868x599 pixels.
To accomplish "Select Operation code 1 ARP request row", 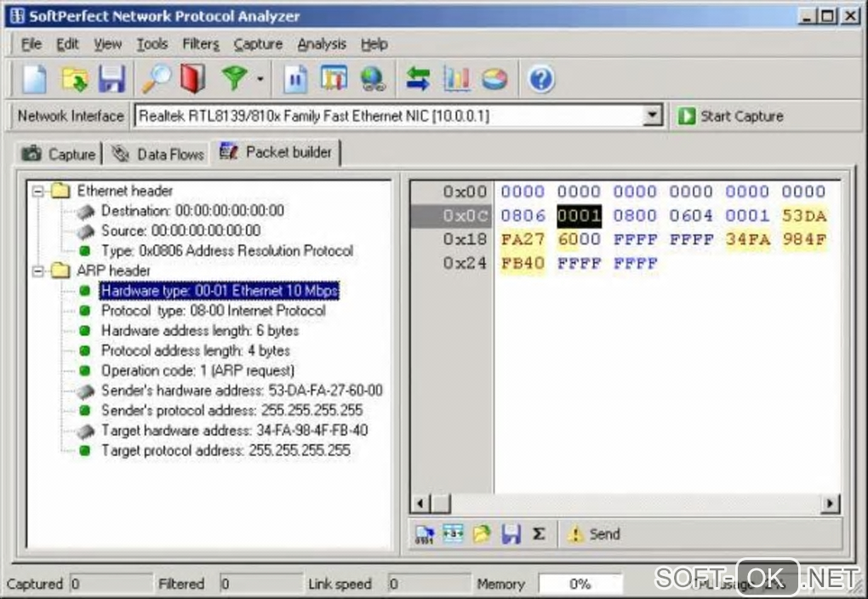I will 197,370.
